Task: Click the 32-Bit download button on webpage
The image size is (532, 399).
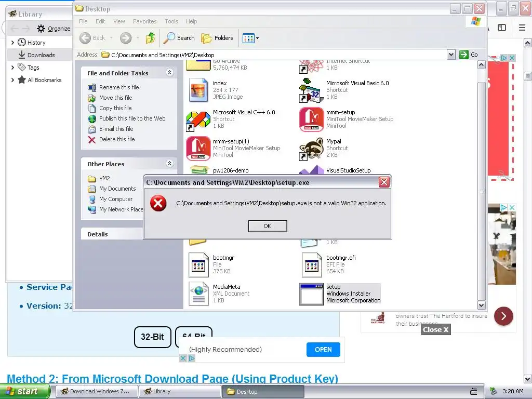Action: 153,337
